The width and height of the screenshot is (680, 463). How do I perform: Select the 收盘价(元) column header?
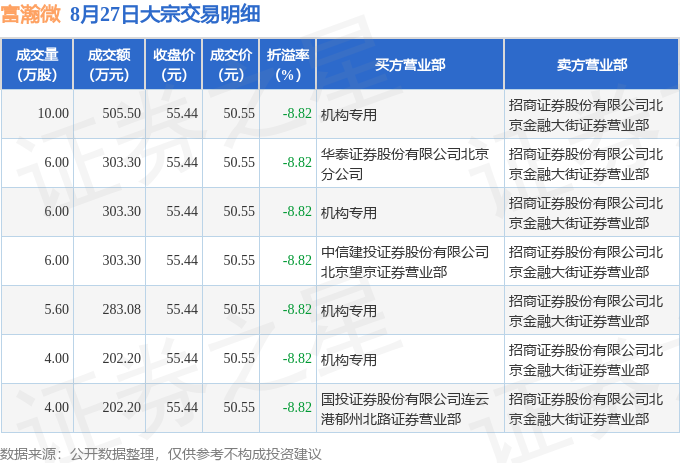pyautogui.click(x=173, y=65)
